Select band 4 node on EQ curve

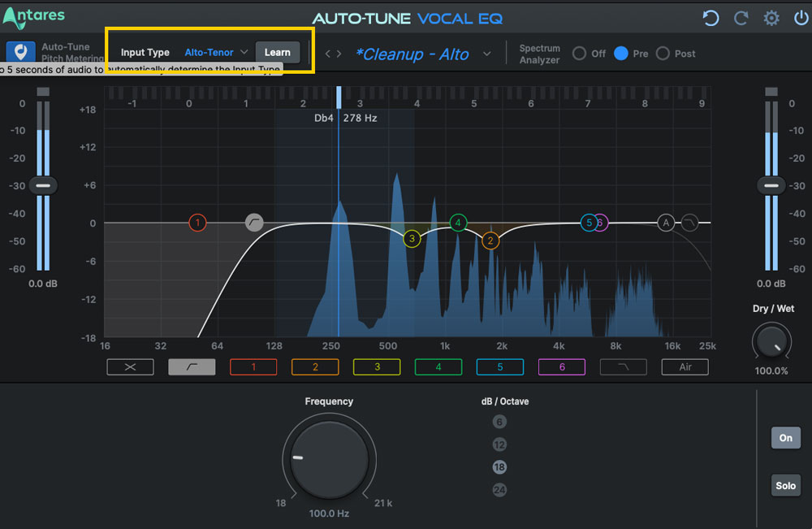pos(458,223)
